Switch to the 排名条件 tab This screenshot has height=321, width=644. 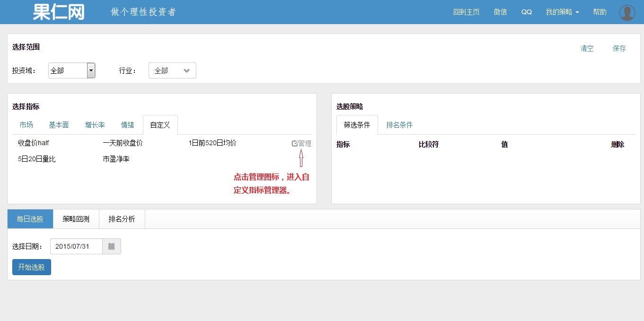[399, 125]
